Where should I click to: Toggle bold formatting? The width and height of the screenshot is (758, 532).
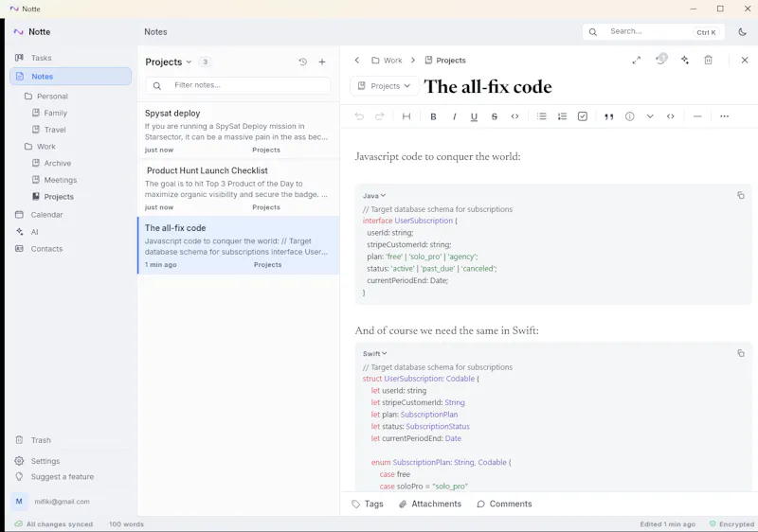tap(433, 116)
